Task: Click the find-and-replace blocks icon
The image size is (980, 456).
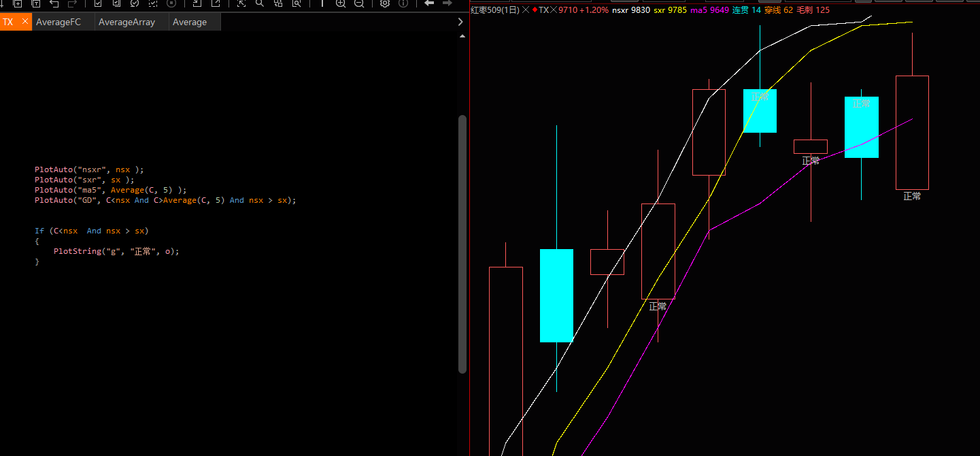Action: click(278, 3)
